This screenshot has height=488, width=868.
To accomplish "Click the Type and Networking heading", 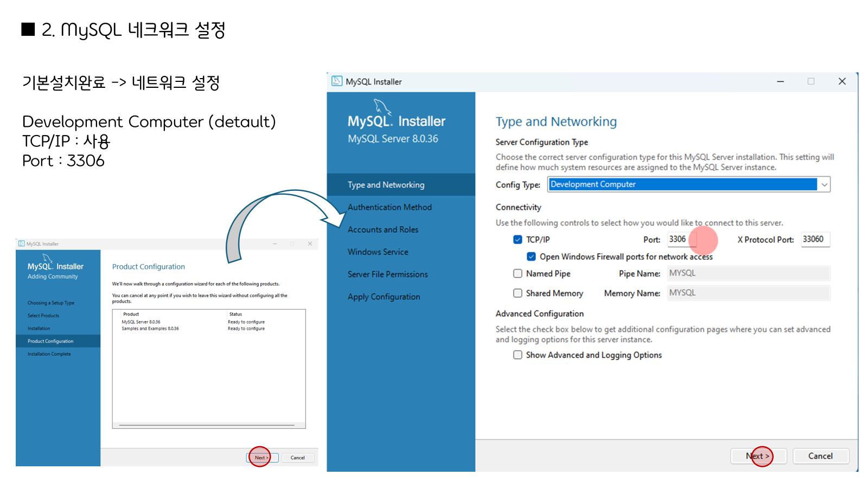I will click(x=556, y=121).
